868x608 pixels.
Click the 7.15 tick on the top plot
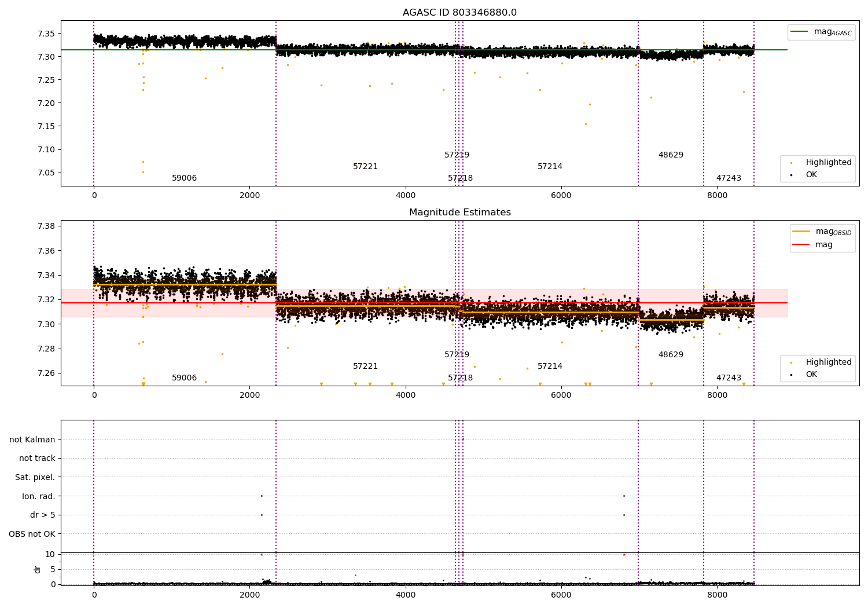pos(46,126)
